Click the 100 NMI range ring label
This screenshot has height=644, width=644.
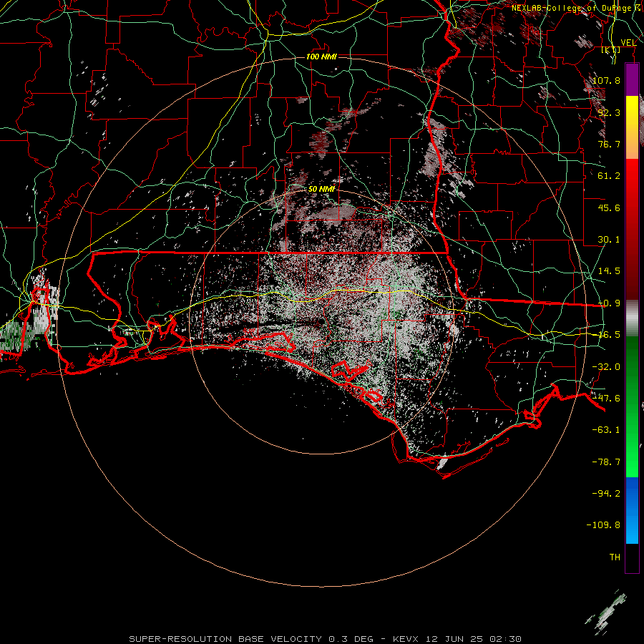pos(321,57)
